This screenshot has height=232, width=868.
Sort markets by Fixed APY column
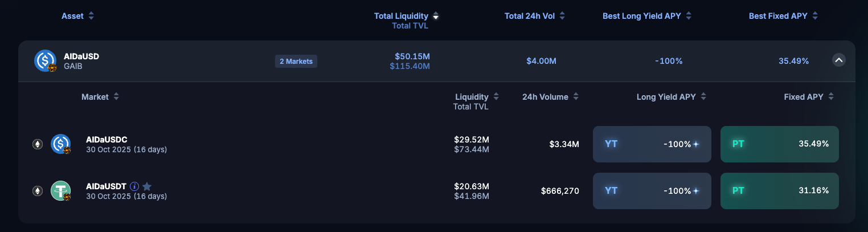(831, 97)
